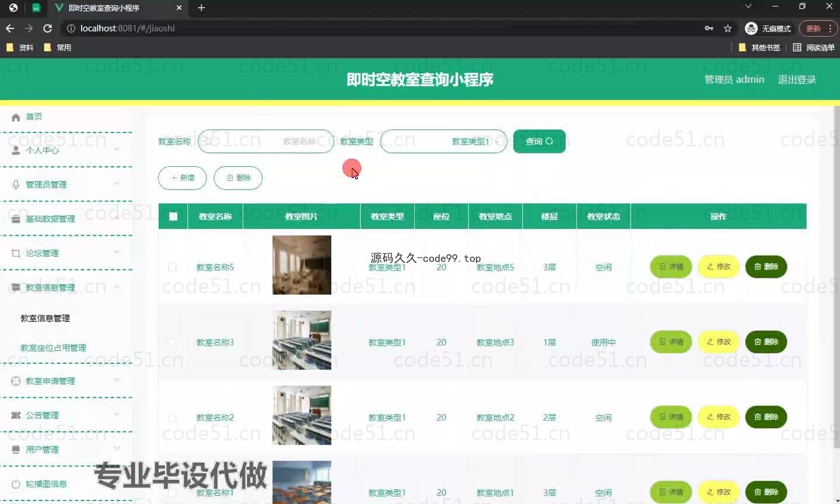Expand the 论坛管理 menu chevron

click(x=117, y=252)
